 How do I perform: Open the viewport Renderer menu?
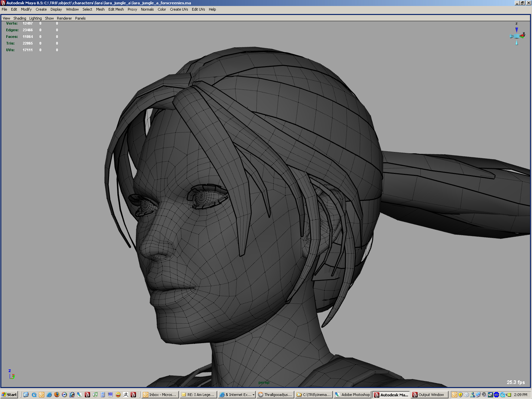[64, 18]
